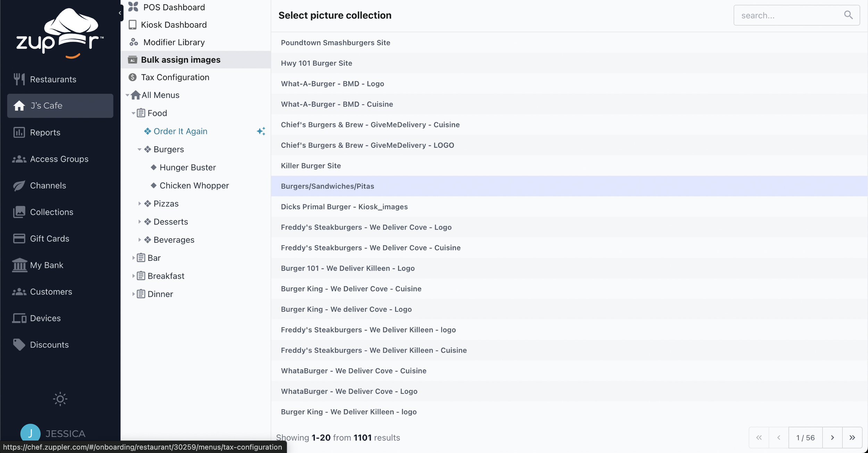The height and width of the screenshot is (453, 868).
Task: Open the Discounts section
Action: tap(49, 345)
